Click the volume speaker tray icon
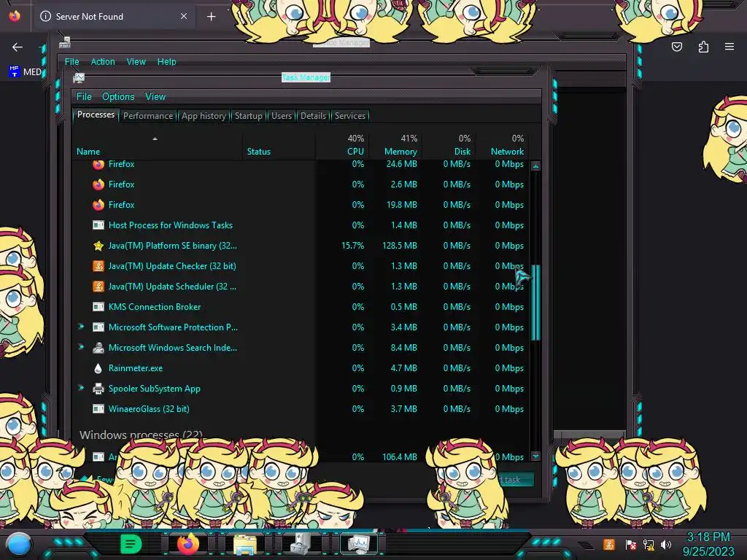Screen dimensions: 747x560 (x=666, y=544)
